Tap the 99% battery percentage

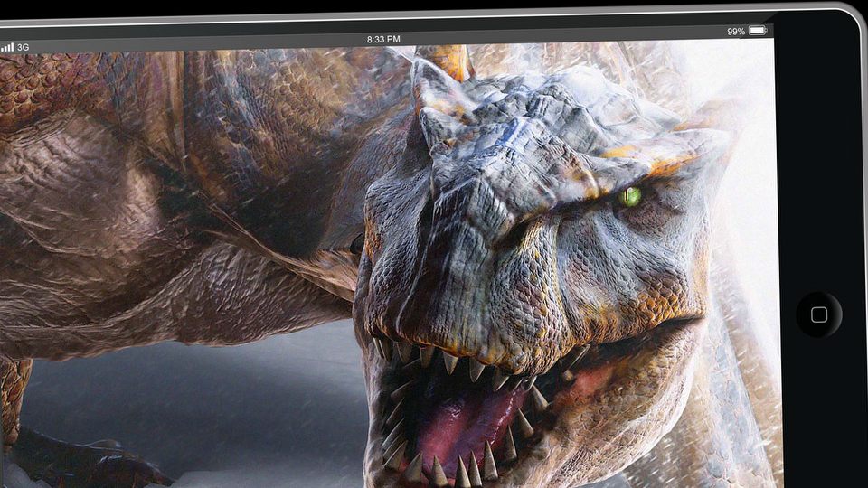click(736, 32)
